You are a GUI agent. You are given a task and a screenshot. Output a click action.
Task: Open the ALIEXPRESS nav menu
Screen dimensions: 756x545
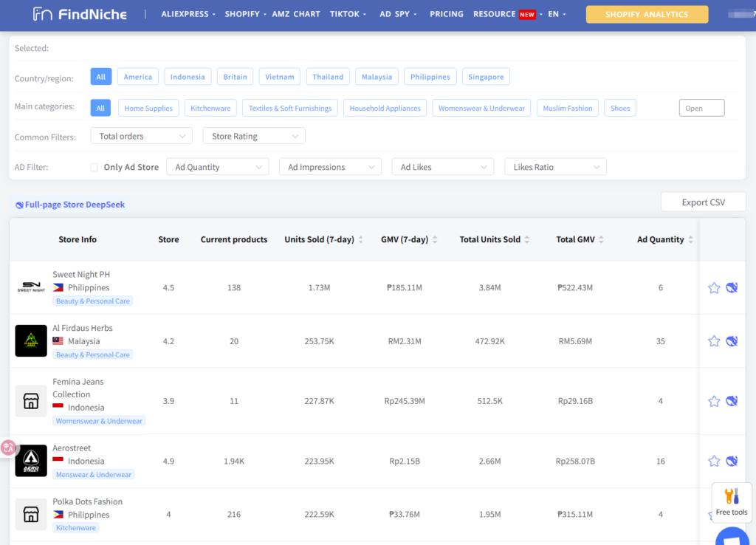point(188,14)
